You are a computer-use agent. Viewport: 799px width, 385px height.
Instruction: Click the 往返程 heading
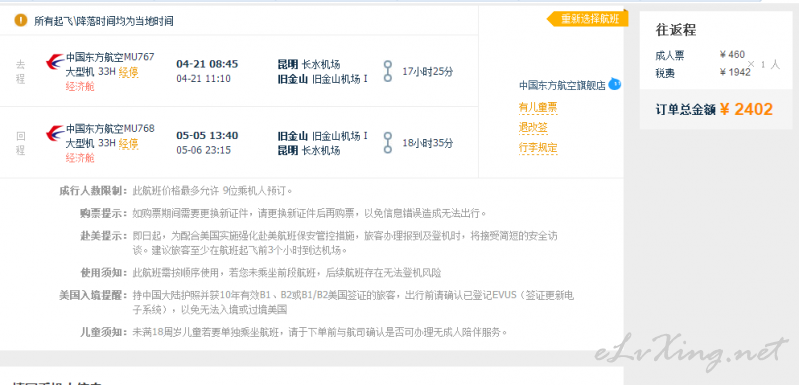(676, 30)
